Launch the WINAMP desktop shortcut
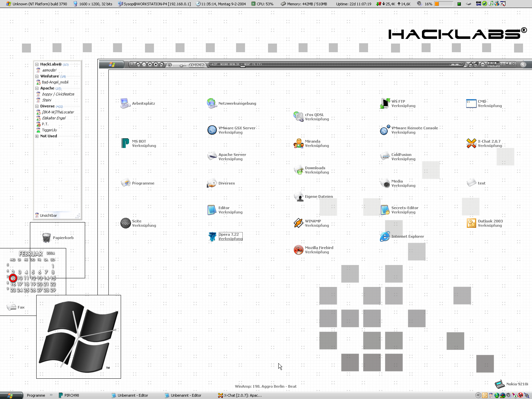This screenshot has height=399, width=532. click(298, 223)
